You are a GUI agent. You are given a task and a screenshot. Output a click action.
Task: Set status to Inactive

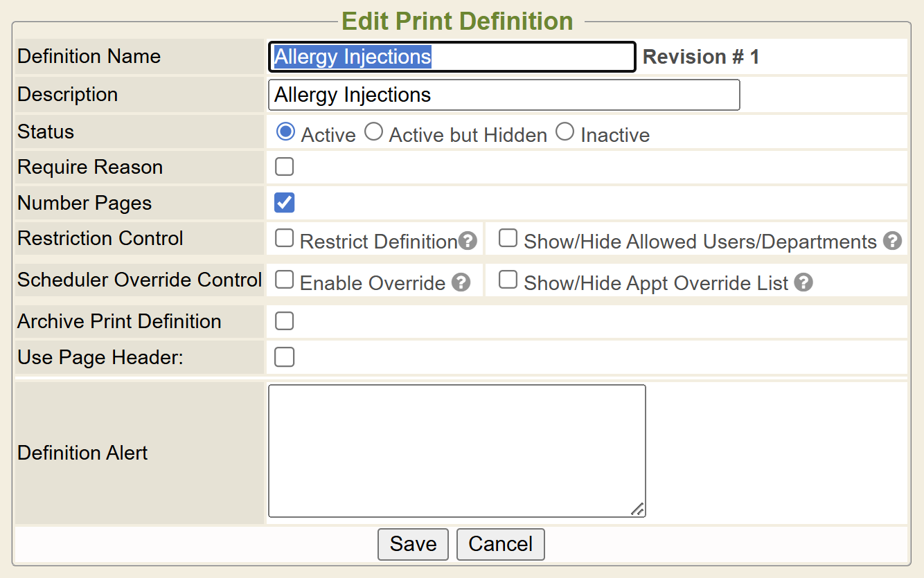[565, 132]
